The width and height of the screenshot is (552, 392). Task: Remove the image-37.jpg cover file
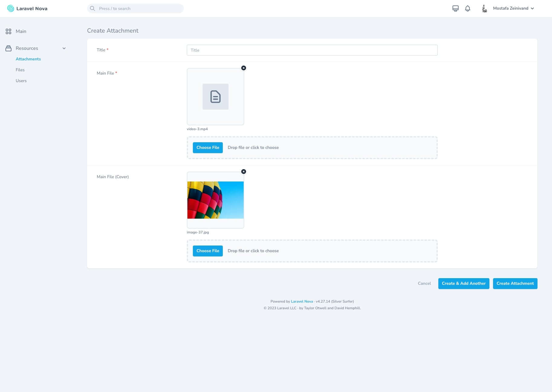(x=244, y=172)
